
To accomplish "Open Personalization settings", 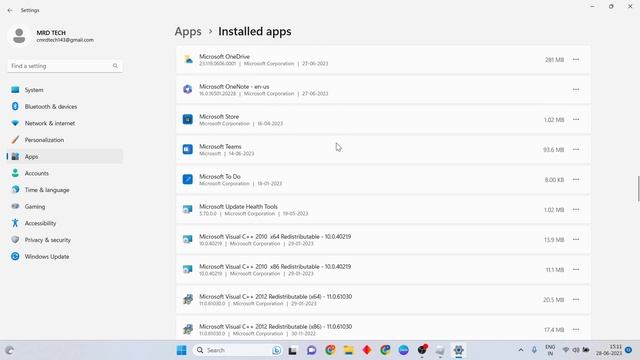I will pyautogui.click(x=65, y=140).
